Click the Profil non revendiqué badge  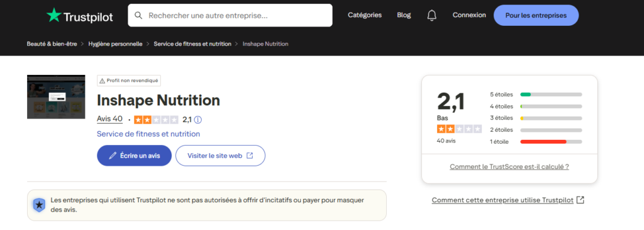click(x=129, y=81)
